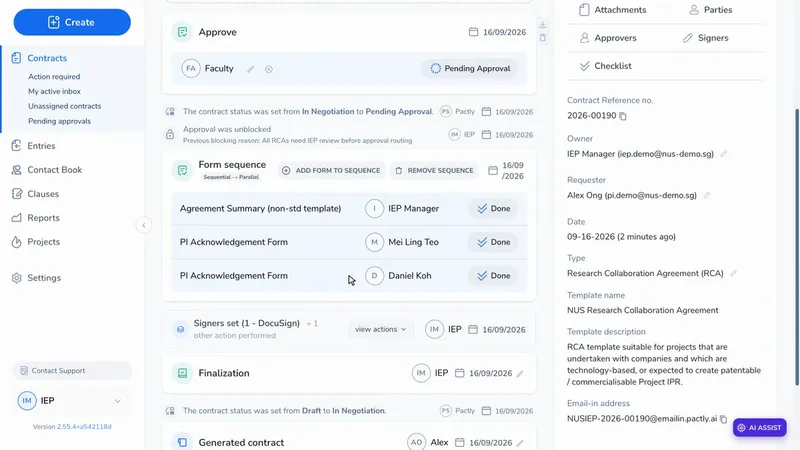Remove the Faculty approver with the x icon
This screenshot has height=450, width=800.
pyautogui.click(x=269, y=69)
